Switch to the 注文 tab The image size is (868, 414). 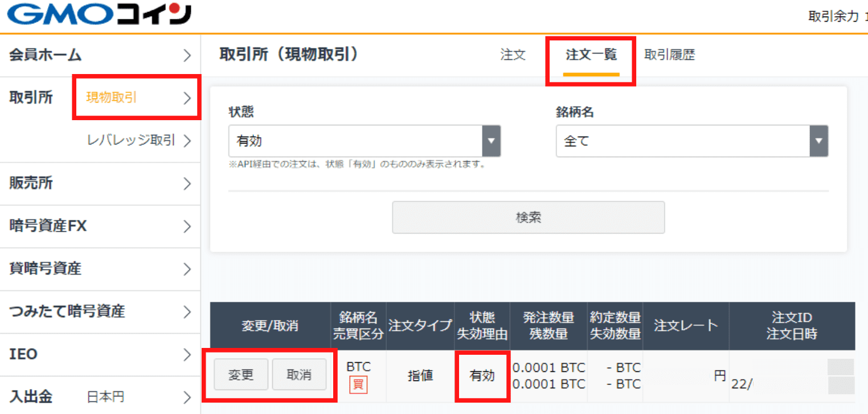point(513,55)
